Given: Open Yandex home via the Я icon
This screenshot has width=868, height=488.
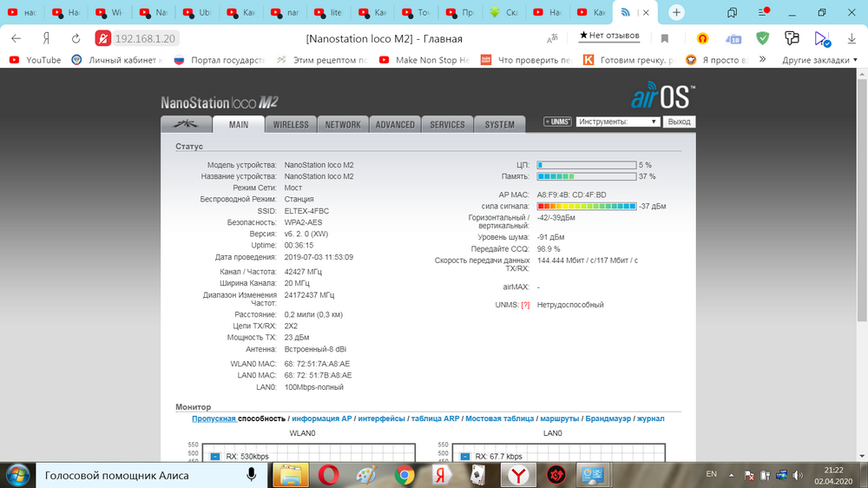Looking at the screenshot, I should coord(47,38).
